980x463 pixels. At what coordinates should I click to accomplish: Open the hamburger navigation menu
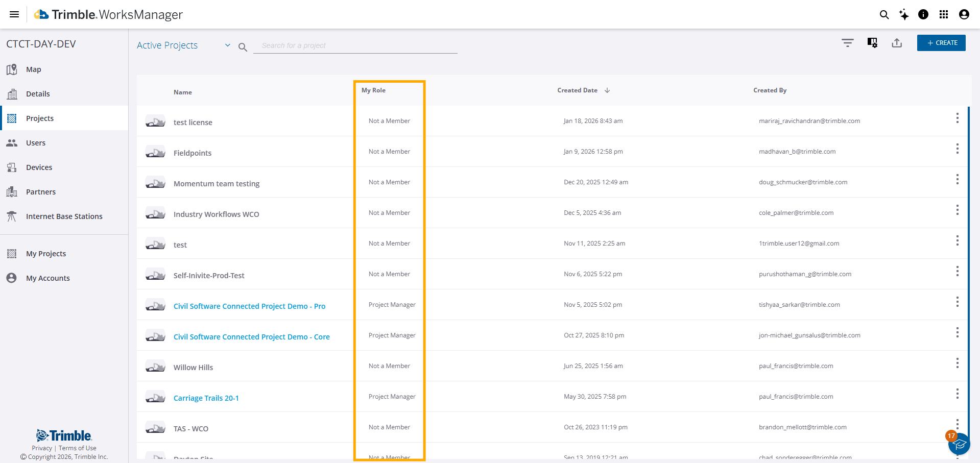(x=14, y=14)
